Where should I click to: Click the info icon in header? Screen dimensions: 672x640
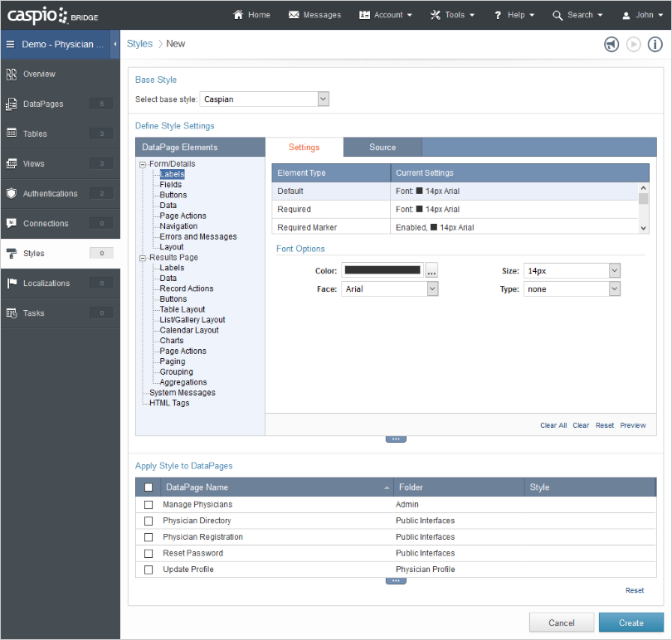point(655,44)
